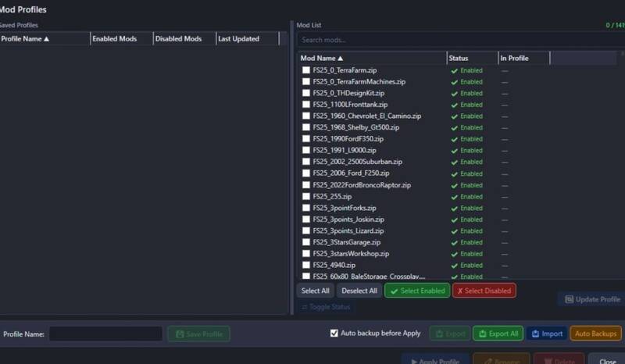Click the Import button
This screenshot has height=364, width=625.
tap(546, 334)
